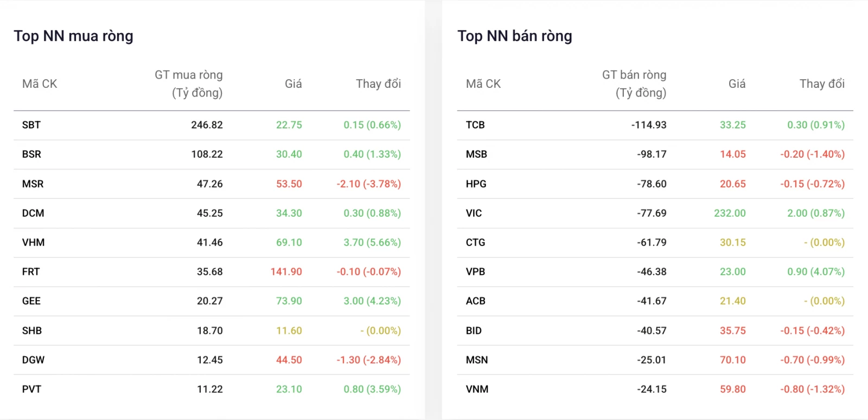Image resolution: width=868 pixels, height=420 pixels.
Task: Select the change value 0.90 (4.07%)
Action: click(x=816, y=272)
